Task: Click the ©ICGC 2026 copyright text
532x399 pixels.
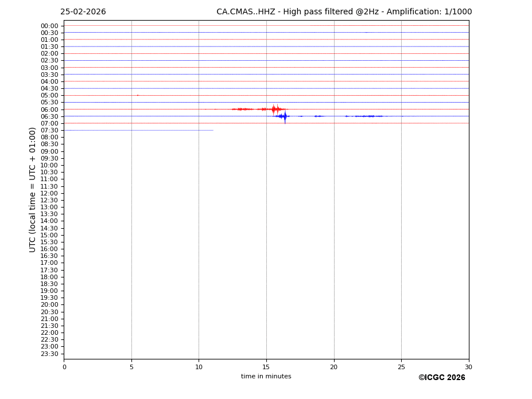Action: (x=441, y=378)
